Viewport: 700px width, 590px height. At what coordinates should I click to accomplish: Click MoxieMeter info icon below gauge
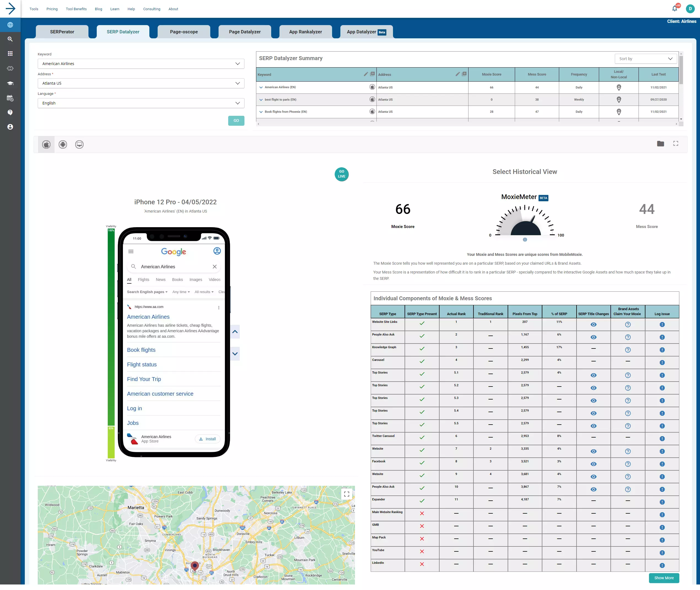525,240
